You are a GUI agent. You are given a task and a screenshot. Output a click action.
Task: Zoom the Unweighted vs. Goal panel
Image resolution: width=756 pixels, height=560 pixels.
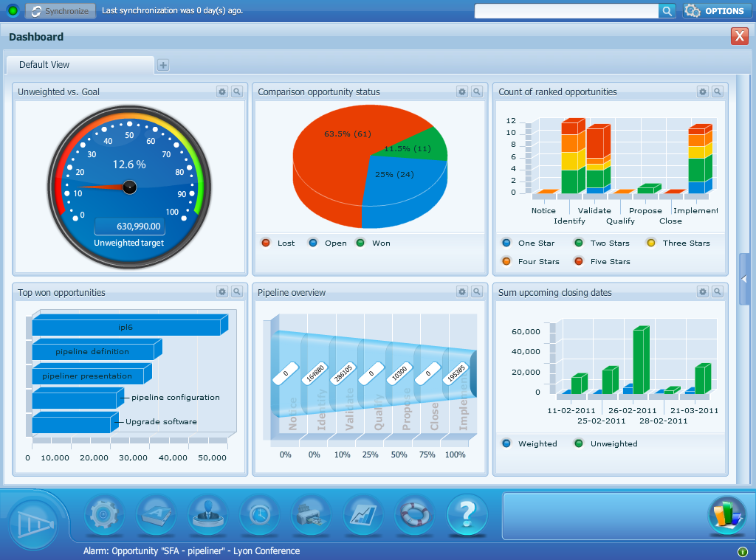pos(237,91)
